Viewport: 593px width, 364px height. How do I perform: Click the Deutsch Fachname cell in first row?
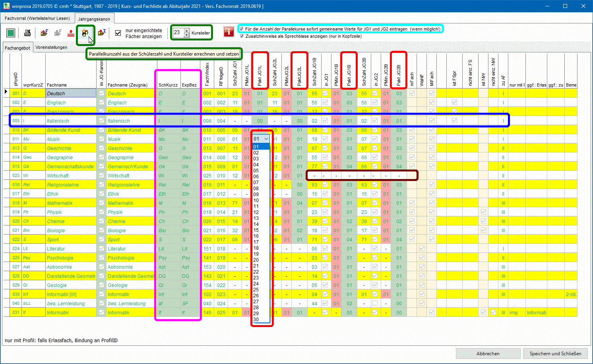point(71,94)
